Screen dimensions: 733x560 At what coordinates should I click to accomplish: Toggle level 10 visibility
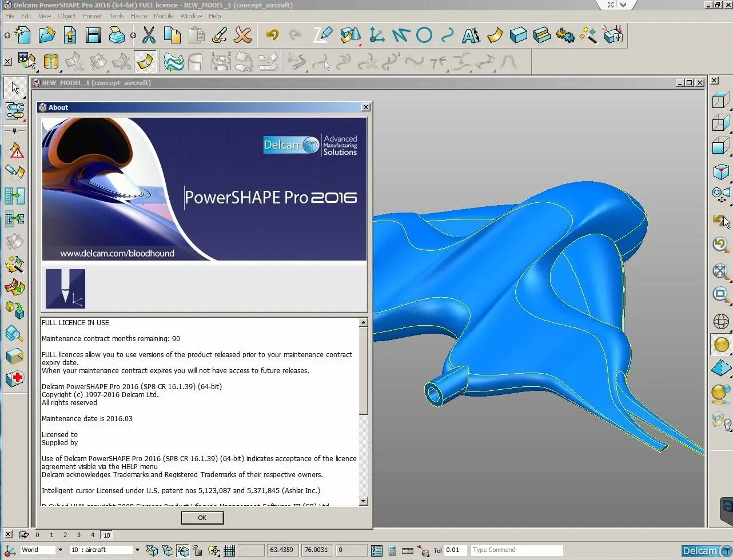pyautogui.click(x=107, y=535)
